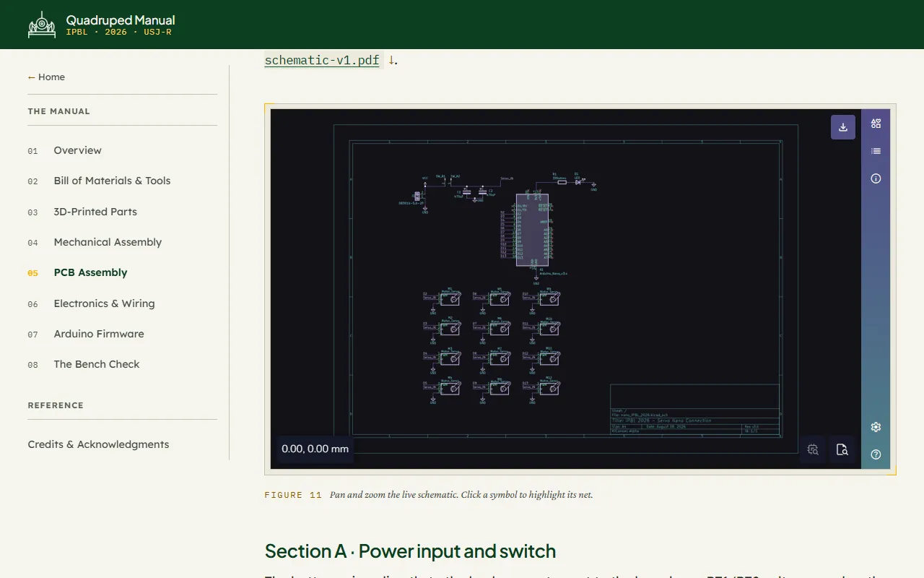Select the Motor_Servo symbol M12

(549, 389)
